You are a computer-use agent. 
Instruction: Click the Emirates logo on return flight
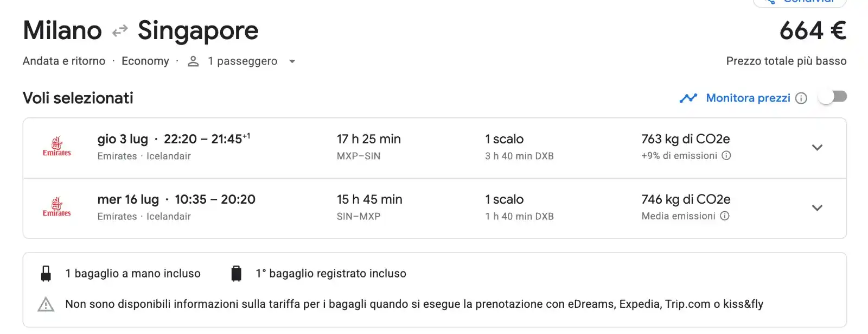pos(57,207)
